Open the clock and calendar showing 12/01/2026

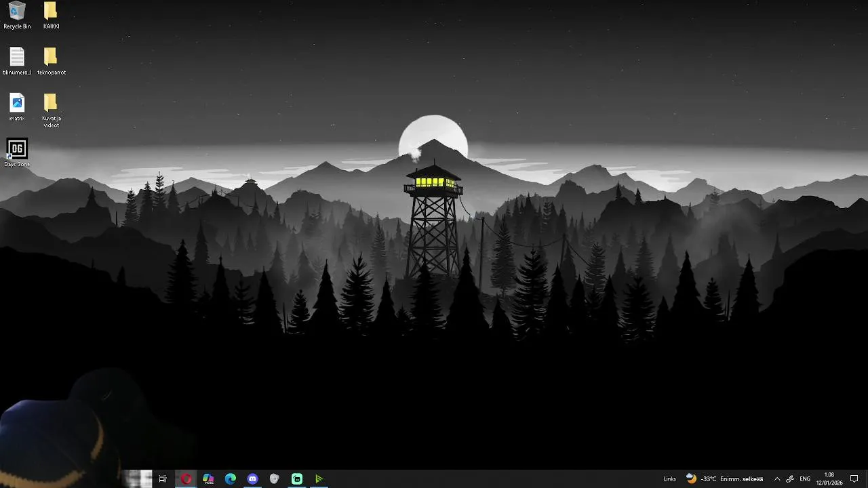tap(829, 479)
